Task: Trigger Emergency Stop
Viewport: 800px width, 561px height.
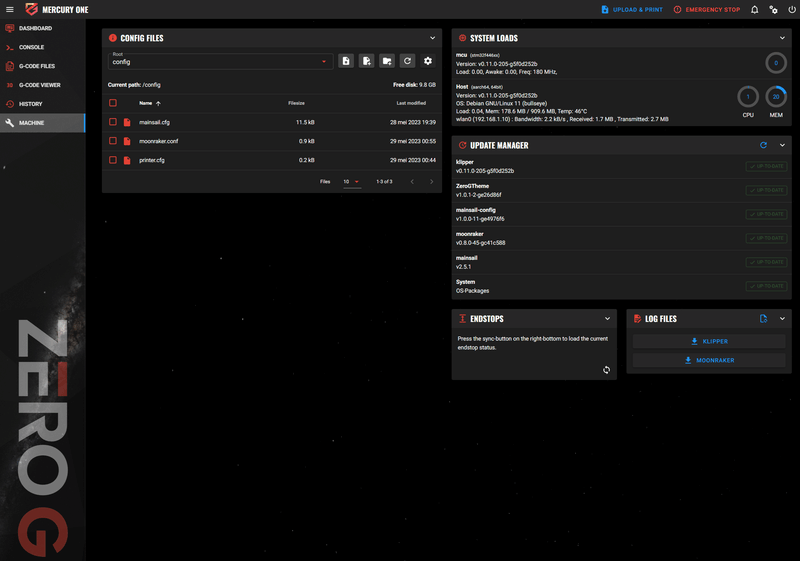Action: pyautogui.click(x=707, y=10)
